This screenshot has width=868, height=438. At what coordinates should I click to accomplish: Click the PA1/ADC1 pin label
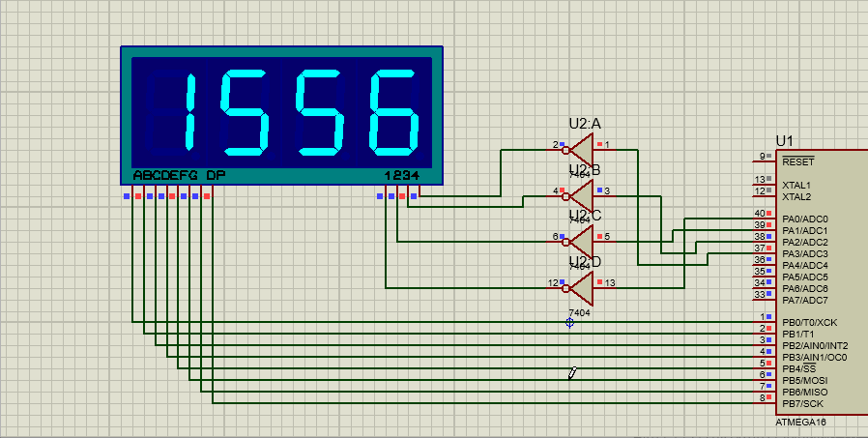(805, 231)
